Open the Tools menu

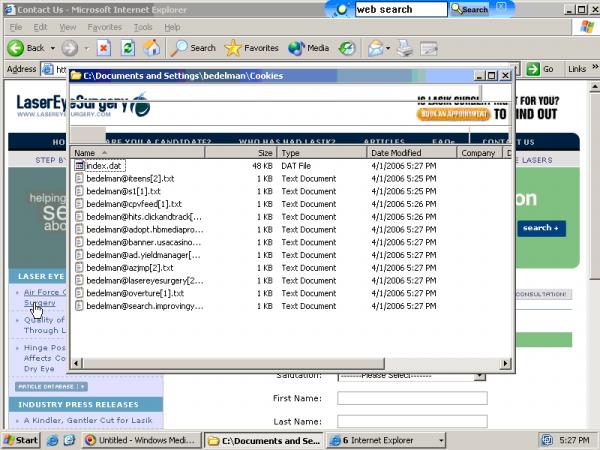pyautogui.click(x=143, y=27)
